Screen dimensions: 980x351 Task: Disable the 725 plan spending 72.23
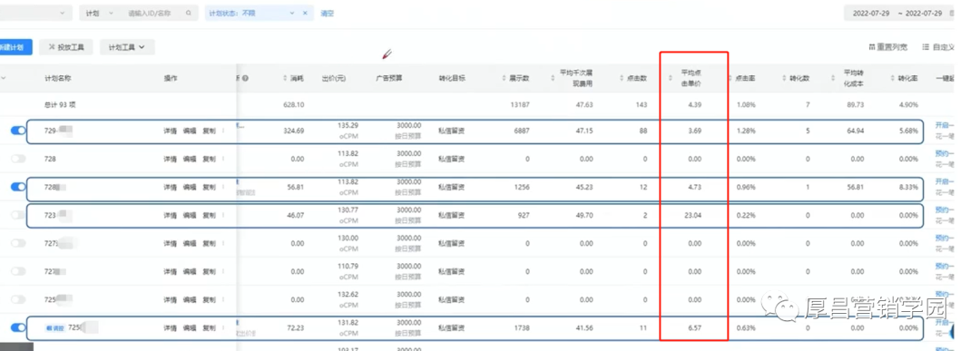click(19, 327)
